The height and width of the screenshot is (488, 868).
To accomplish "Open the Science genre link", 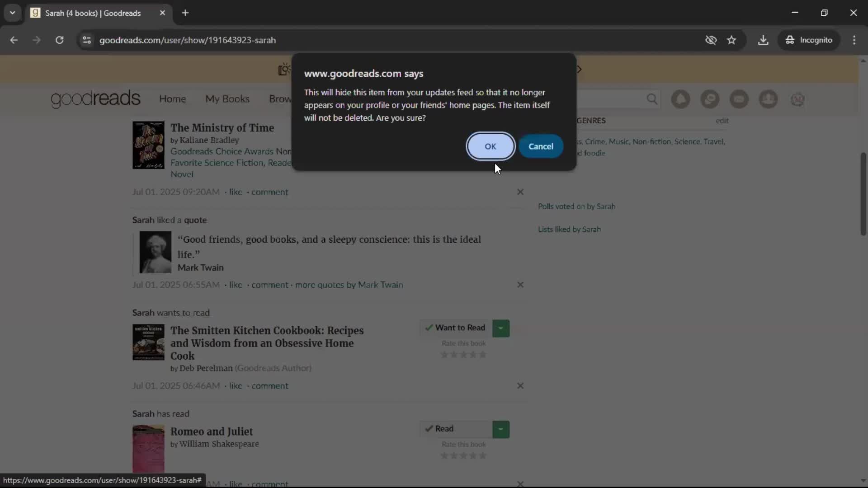I will click(x=687, y=141).
